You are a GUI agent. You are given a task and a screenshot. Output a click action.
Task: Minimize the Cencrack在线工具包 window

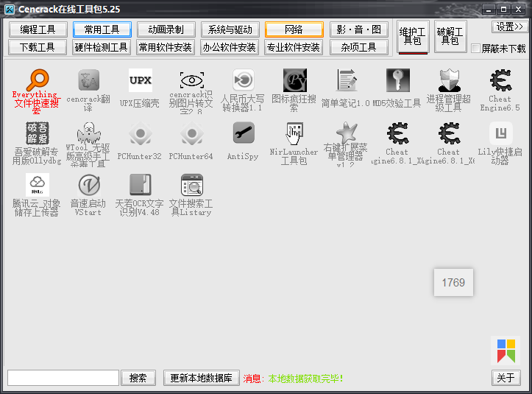(489, 10)
